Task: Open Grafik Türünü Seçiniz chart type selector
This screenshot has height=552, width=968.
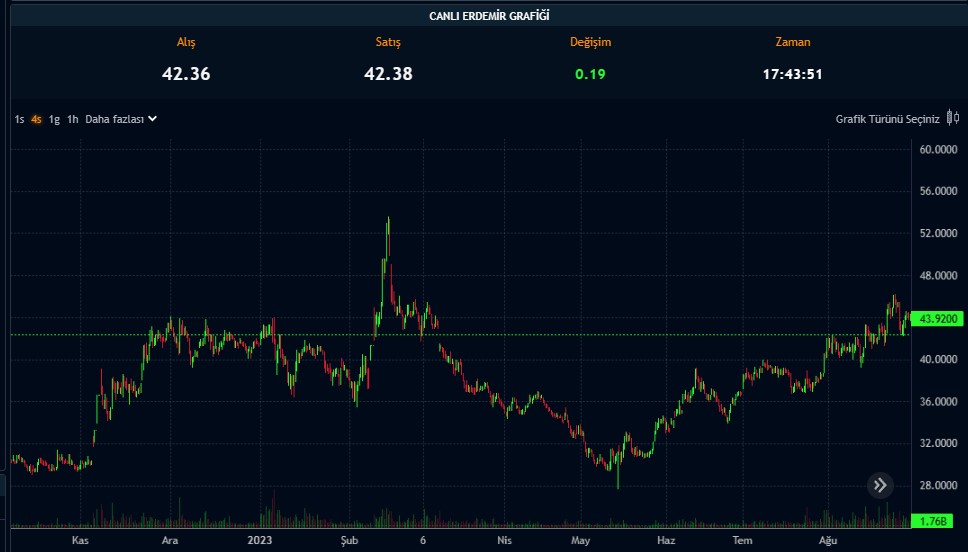Action: coord(887,119)
